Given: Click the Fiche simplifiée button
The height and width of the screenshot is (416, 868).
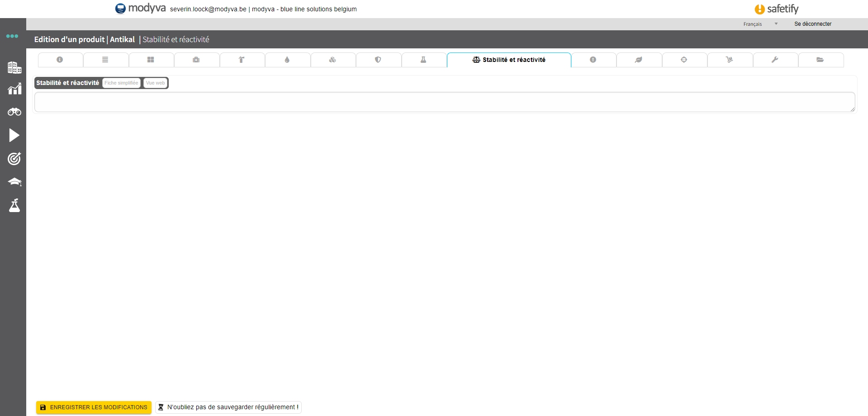Looking at the screenshot, I should [x=121, y=83].
